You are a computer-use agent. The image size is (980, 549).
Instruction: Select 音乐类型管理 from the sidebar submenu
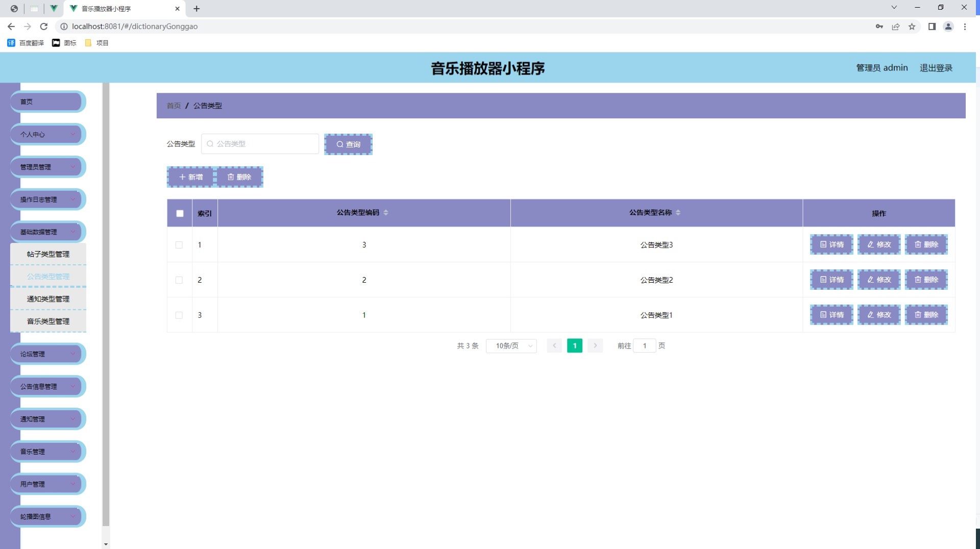click(x=48, y=321)
